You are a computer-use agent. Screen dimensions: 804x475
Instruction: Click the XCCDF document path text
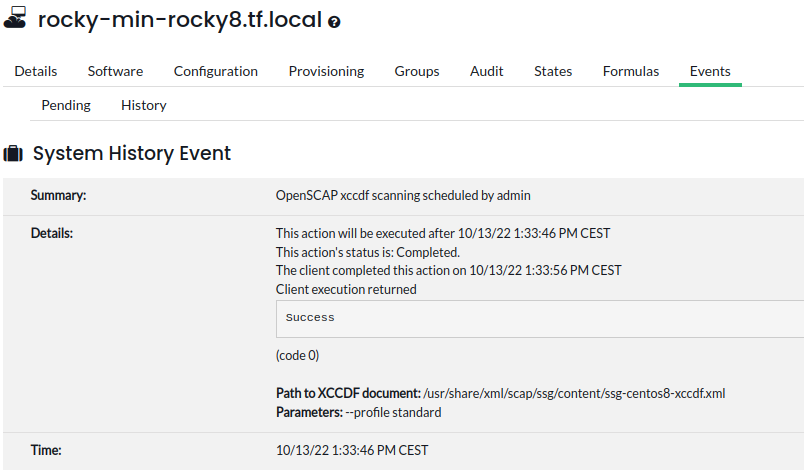574,393
